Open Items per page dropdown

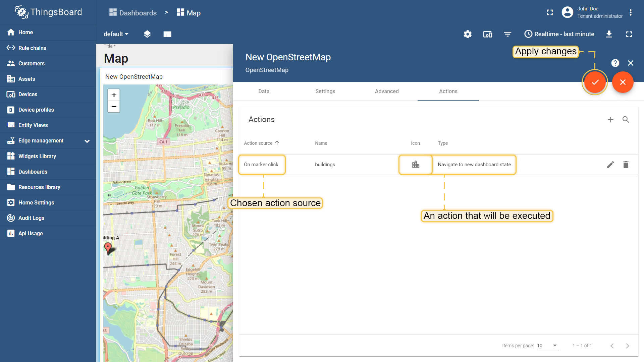point(547,346)
